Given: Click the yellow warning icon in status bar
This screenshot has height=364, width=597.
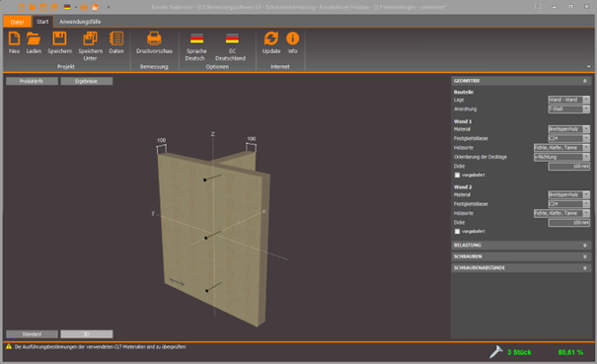Looking at the screenshot, I should [x=9, y=347].
